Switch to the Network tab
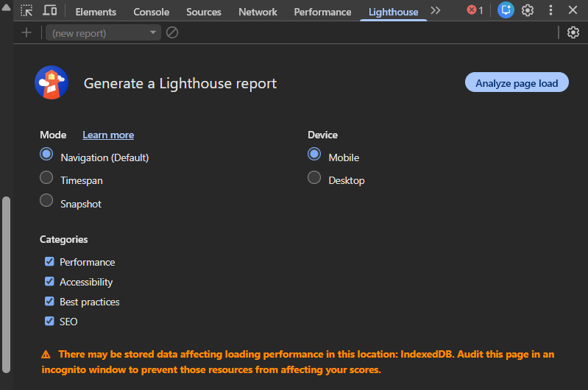588x390 pixels. tap(258, 12)
